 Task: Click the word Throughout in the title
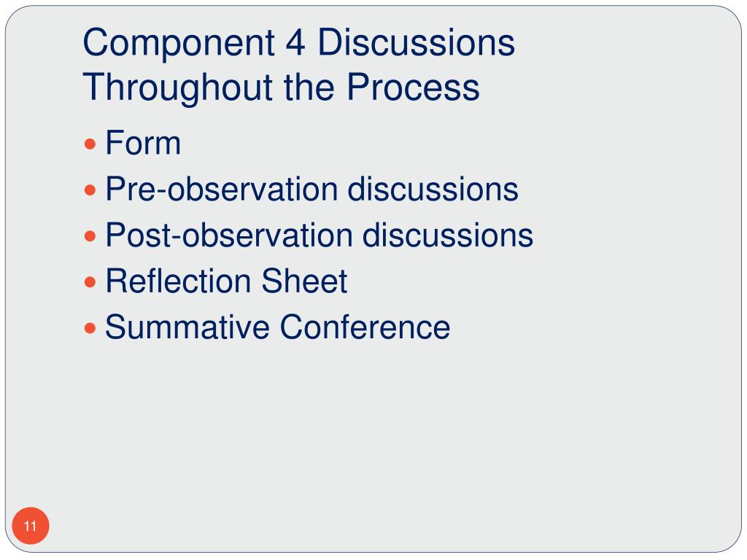[179, 88]
